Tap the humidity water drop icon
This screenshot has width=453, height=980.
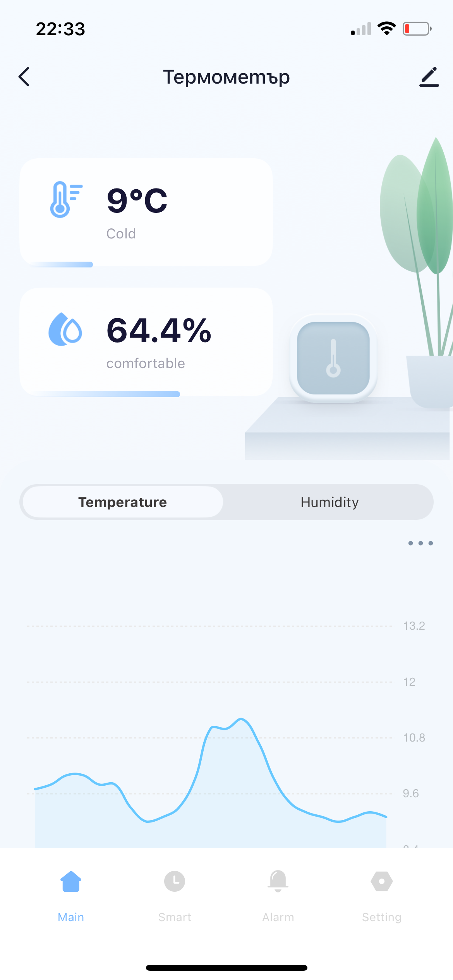point(65,329)
